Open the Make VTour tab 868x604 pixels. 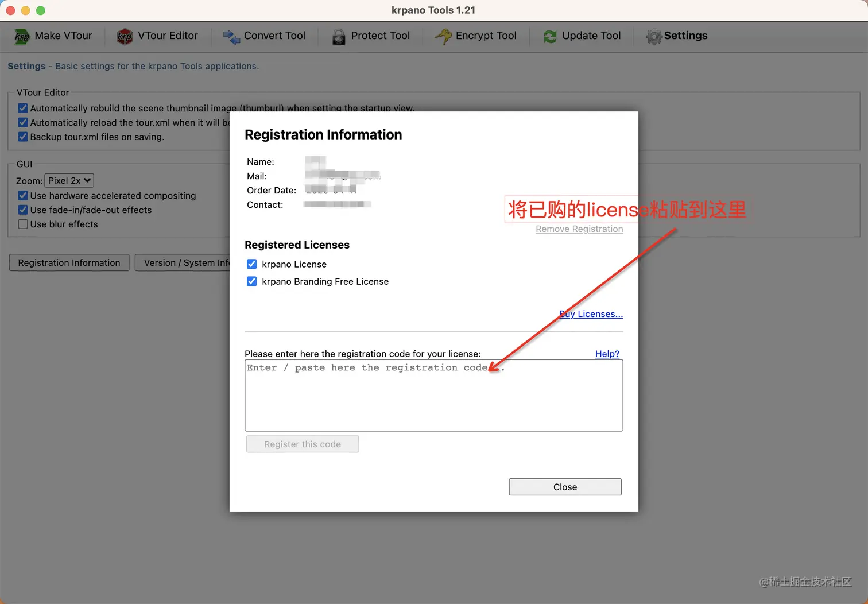tap(53, 36)
